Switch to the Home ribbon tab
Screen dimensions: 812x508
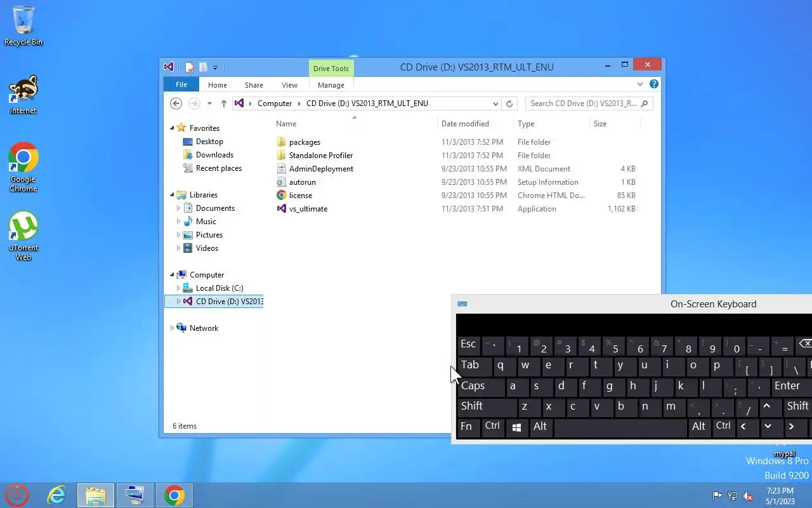coord(218,85)
